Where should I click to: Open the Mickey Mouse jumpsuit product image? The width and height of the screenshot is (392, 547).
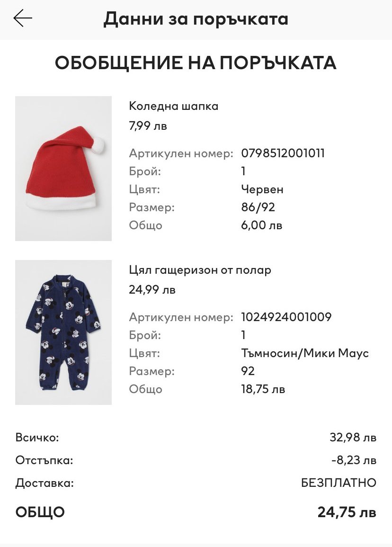point(63,332)
